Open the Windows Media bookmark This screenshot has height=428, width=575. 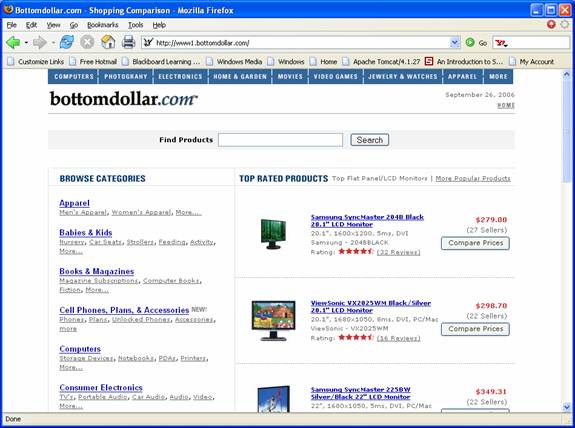[234, 62]
